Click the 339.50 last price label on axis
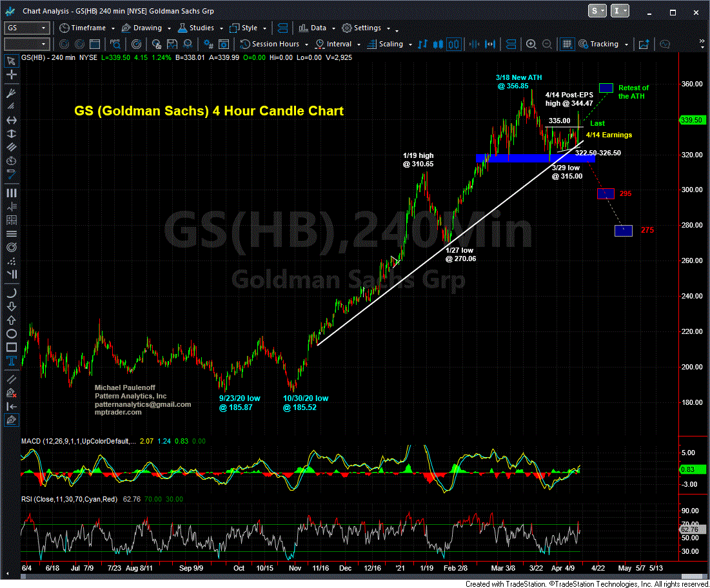Viewport: 710px width, 588px height. tap(691, 120)
